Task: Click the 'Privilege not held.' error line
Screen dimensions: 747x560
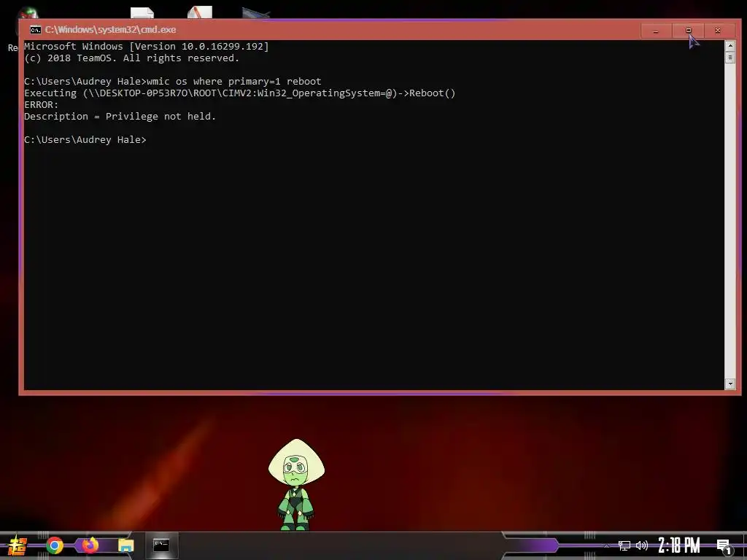Action: [120, 117]
